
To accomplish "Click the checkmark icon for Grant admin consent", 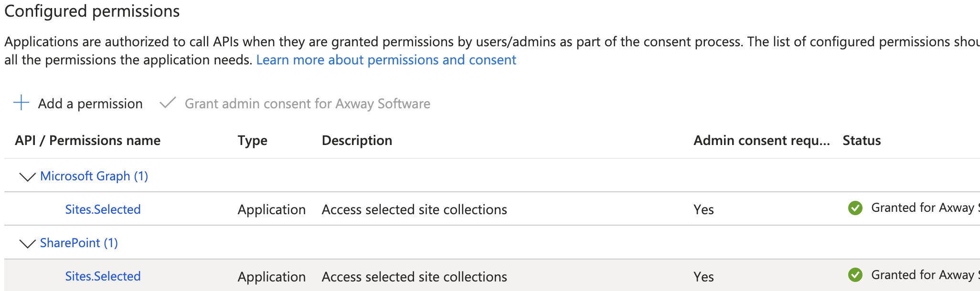I will click(168, 103).
